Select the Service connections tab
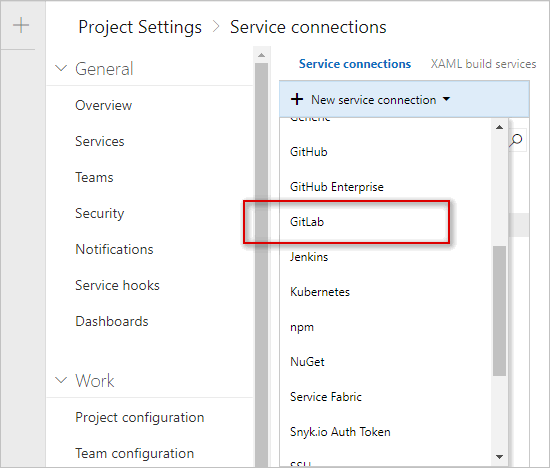 click(x=355, y=64)
